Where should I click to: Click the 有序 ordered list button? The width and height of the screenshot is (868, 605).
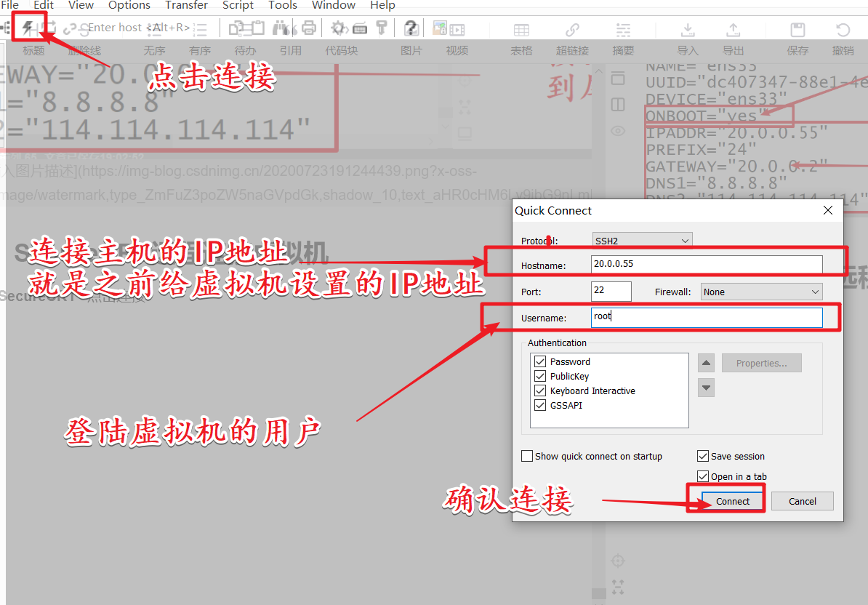click(x=200, y=50)
